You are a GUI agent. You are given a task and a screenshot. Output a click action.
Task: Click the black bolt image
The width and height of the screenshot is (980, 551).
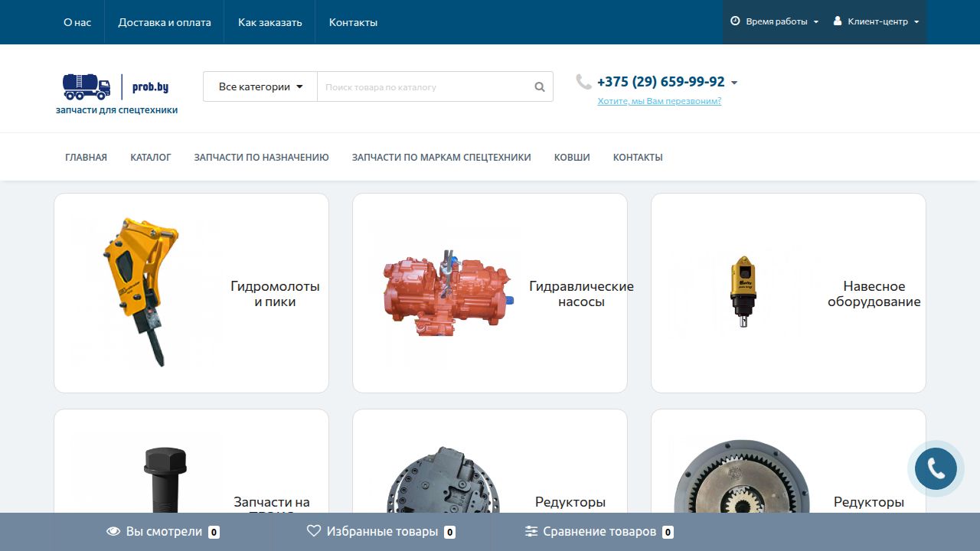[x=165, y=479]
